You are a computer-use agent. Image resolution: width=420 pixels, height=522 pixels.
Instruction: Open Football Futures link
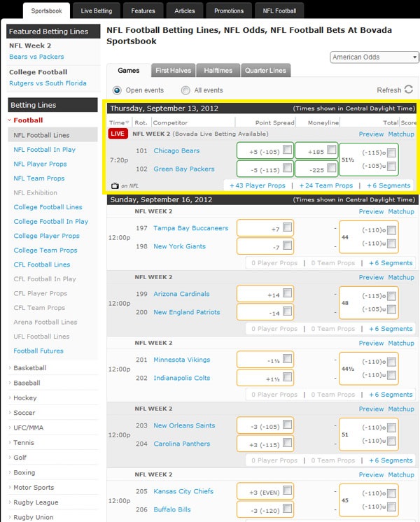pyautogui.click(x=38, y=351)
